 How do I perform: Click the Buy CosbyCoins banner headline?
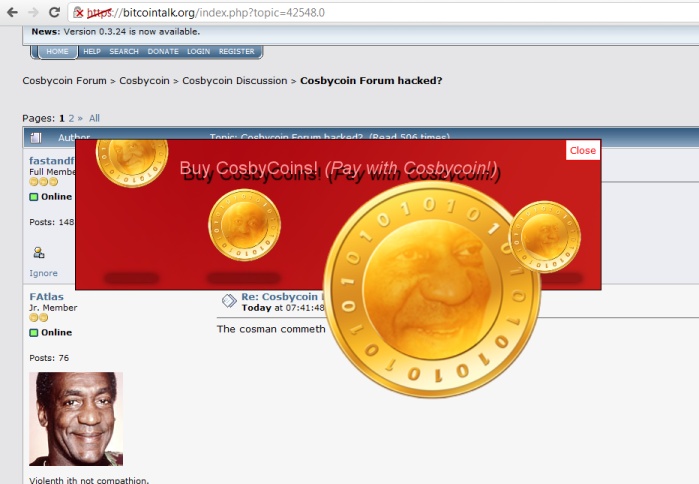coord(338,168)
